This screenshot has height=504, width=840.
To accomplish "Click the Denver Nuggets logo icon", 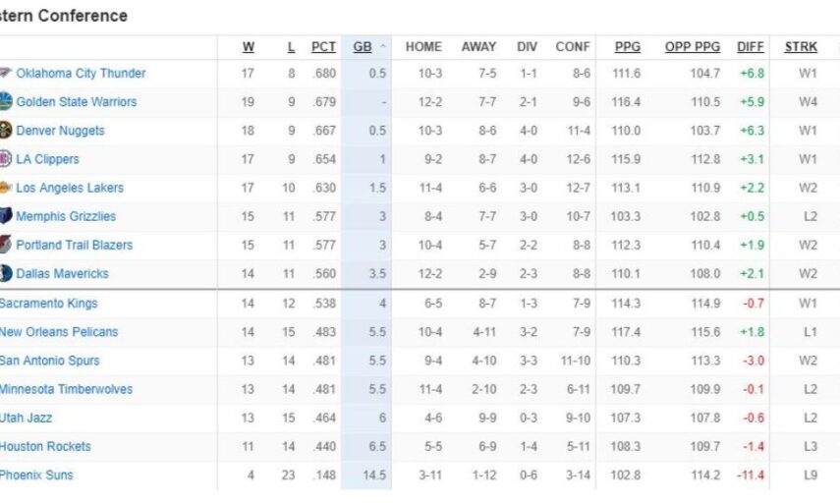I will click(x=6, y=130).
